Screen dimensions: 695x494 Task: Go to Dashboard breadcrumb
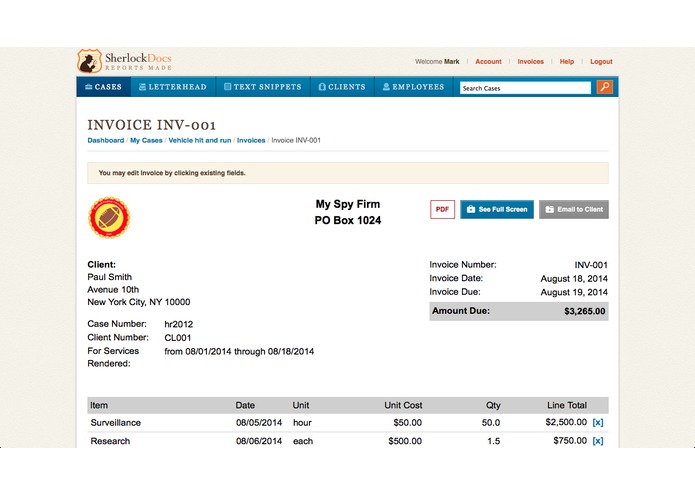tap(105, 140)
